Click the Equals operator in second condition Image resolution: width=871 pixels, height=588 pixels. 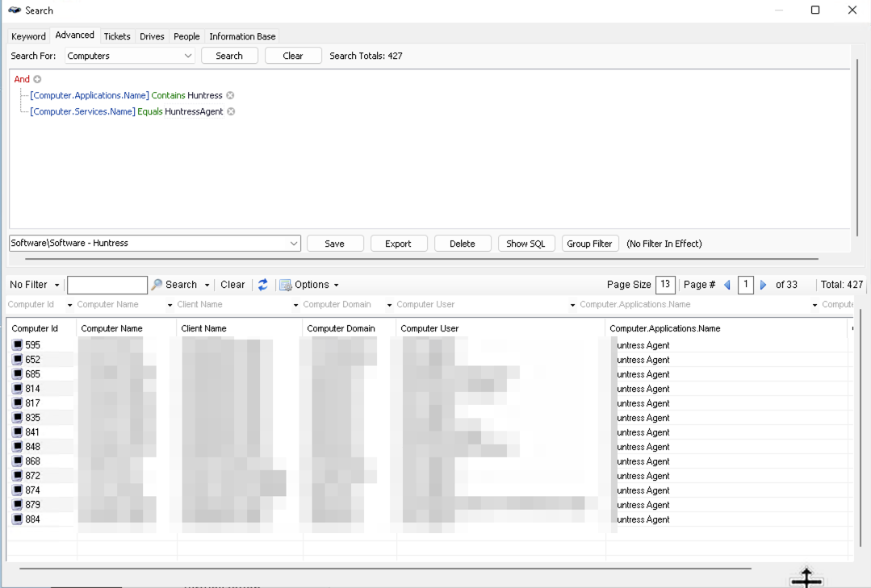point(150,111)
